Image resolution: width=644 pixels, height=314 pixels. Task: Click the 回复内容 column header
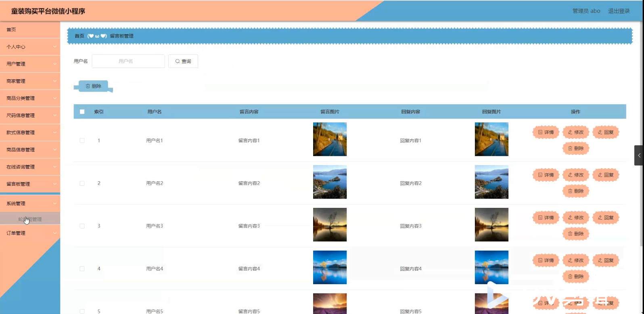pos(411,112)
